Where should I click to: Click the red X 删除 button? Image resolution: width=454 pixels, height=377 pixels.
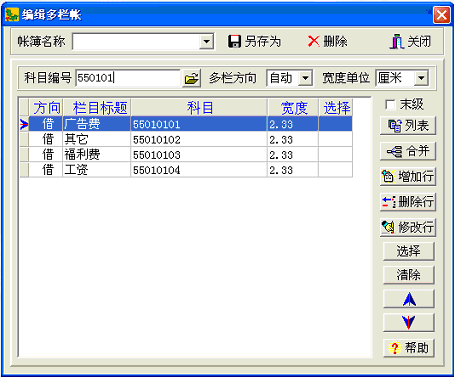coord(327,42)
